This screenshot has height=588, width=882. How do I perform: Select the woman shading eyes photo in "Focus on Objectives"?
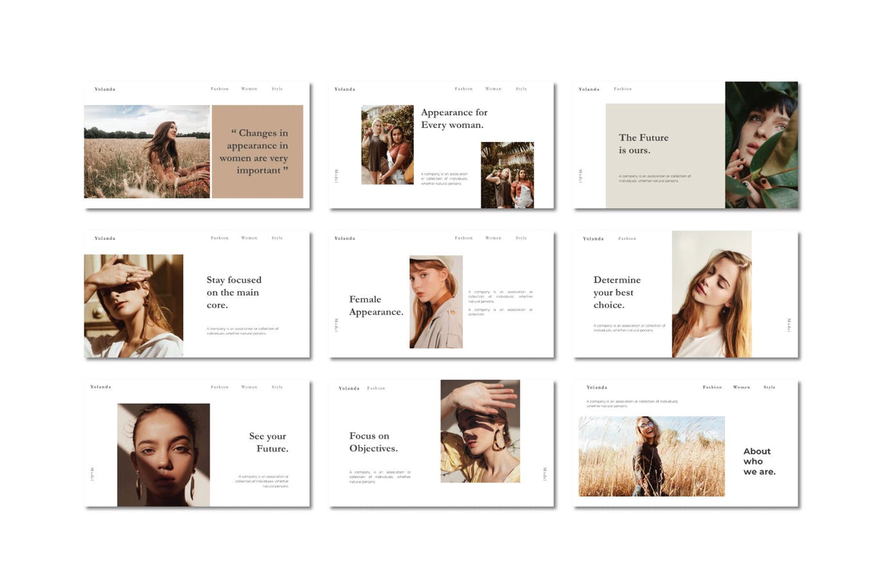coord(480,431)
